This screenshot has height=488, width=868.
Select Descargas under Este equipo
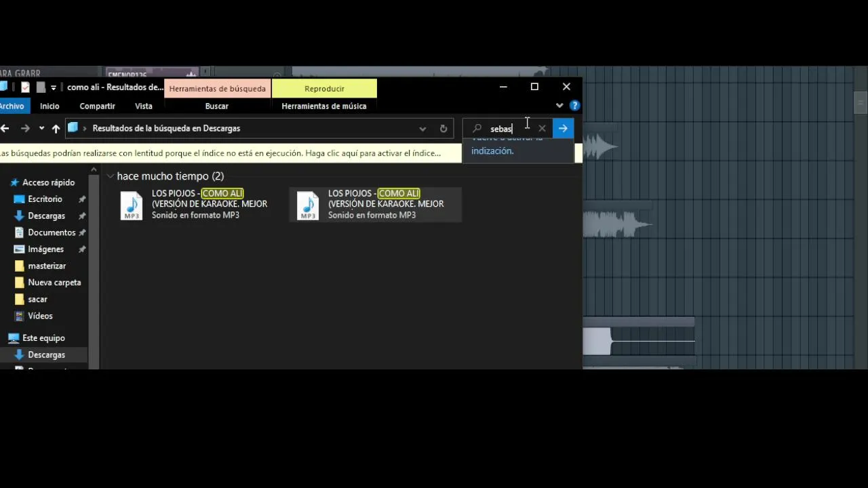click(x=46, y=354)
